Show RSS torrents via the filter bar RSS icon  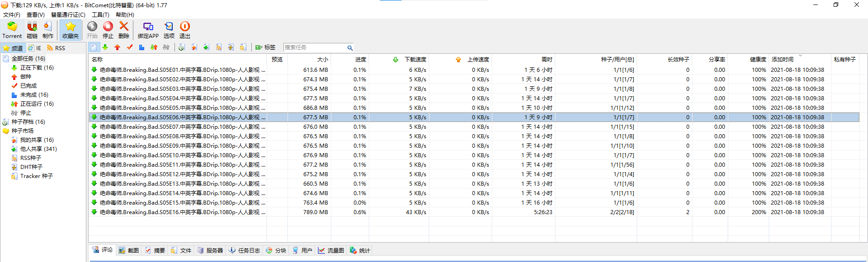pos(219,47)
